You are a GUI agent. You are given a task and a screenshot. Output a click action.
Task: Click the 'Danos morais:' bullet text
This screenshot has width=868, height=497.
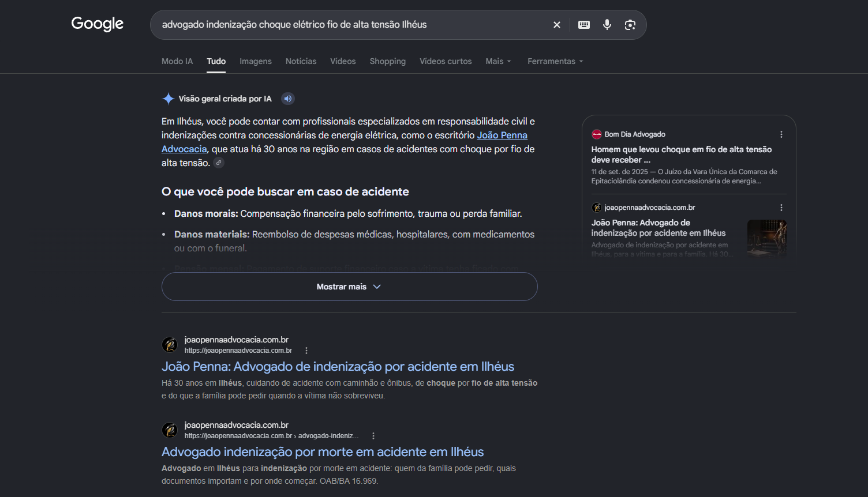206,214
